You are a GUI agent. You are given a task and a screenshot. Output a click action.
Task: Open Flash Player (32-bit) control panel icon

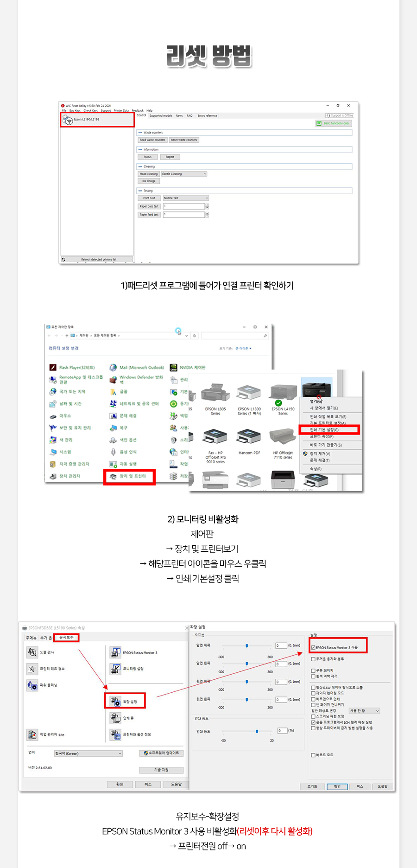(x=53, y=367)
